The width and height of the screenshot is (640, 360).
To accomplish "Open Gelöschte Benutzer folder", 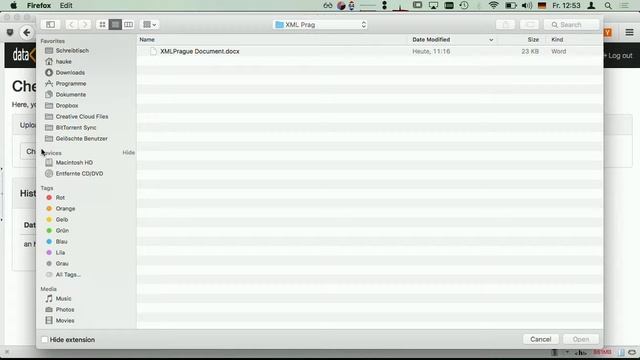I will coord(81,139).
